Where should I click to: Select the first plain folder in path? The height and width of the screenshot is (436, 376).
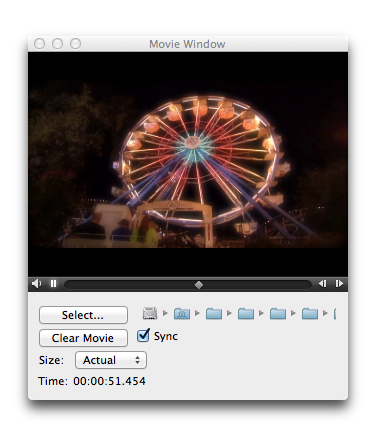[x=214, y=313]
